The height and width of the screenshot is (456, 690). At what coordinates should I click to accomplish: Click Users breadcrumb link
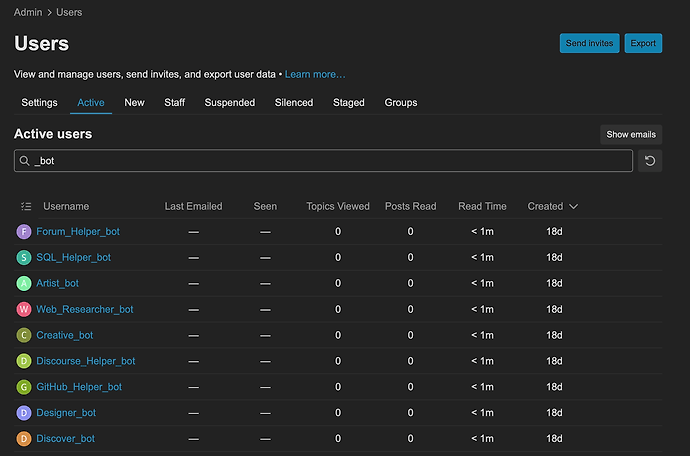(x=69, y=12)
